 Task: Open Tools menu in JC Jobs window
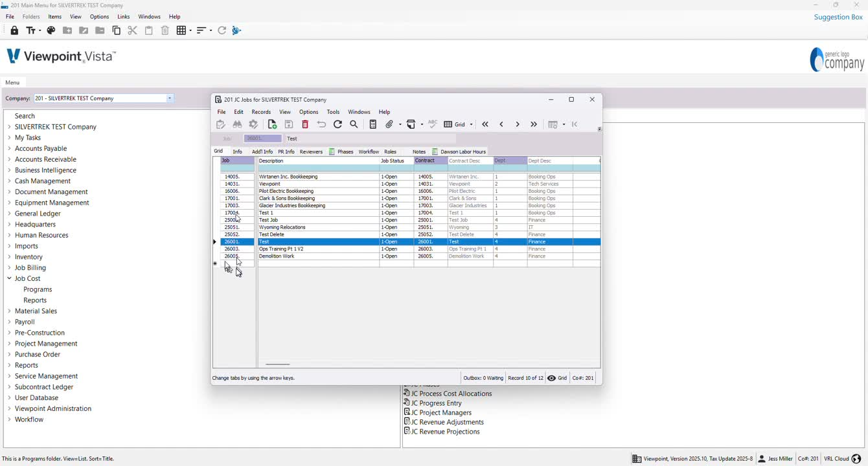(x=333, y=112)
